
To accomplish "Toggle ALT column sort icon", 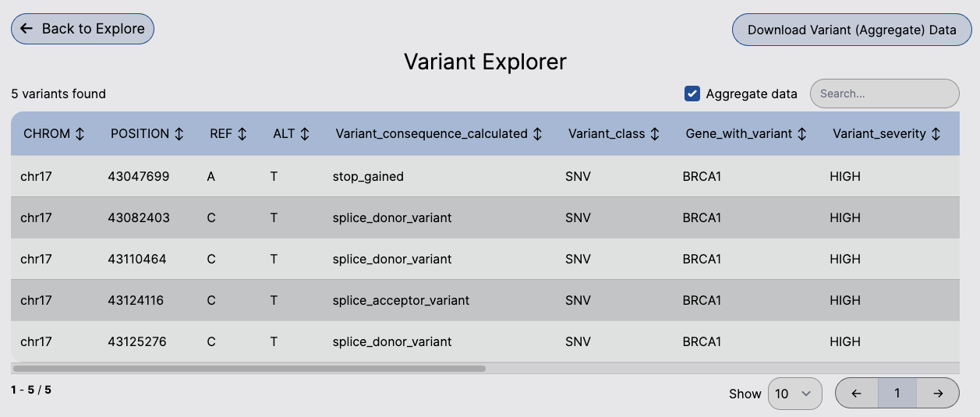I will [x=305, y=134].
